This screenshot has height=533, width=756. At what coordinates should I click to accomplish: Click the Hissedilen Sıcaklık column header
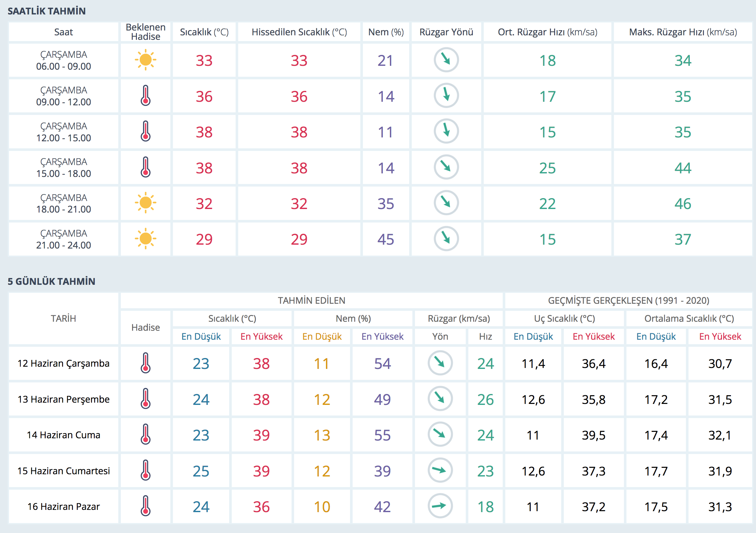(299, 32)
